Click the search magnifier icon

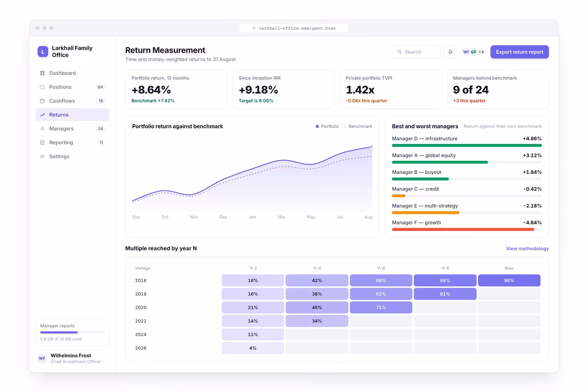(x=400, y=52)
